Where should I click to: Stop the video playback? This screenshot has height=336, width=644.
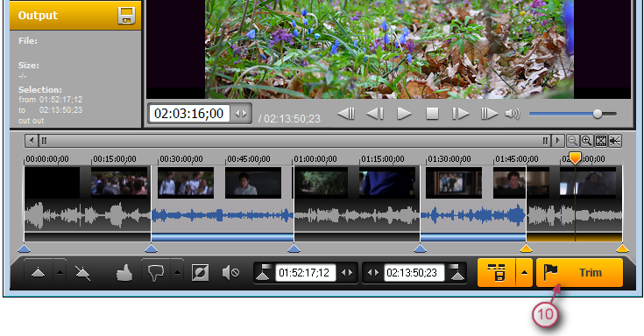(x=432, y=114)
